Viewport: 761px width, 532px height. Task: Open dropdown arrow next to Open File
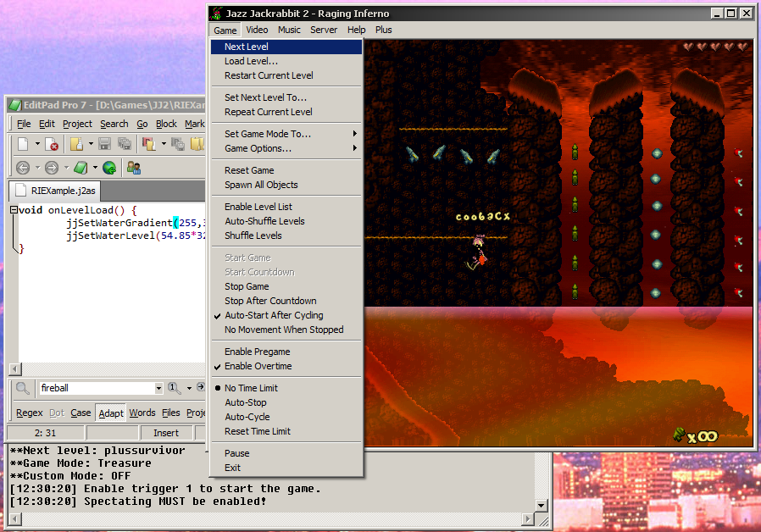[x=91, y=143]
